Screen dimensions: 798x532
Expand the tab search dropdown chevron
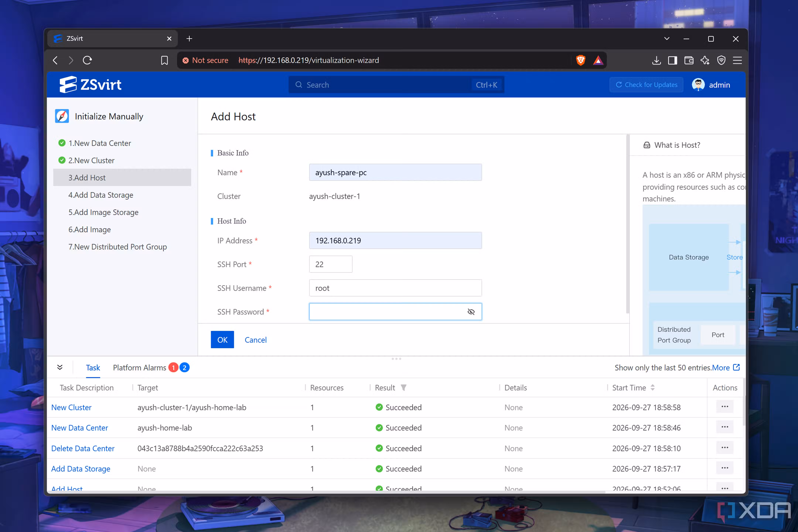point(667,39)
